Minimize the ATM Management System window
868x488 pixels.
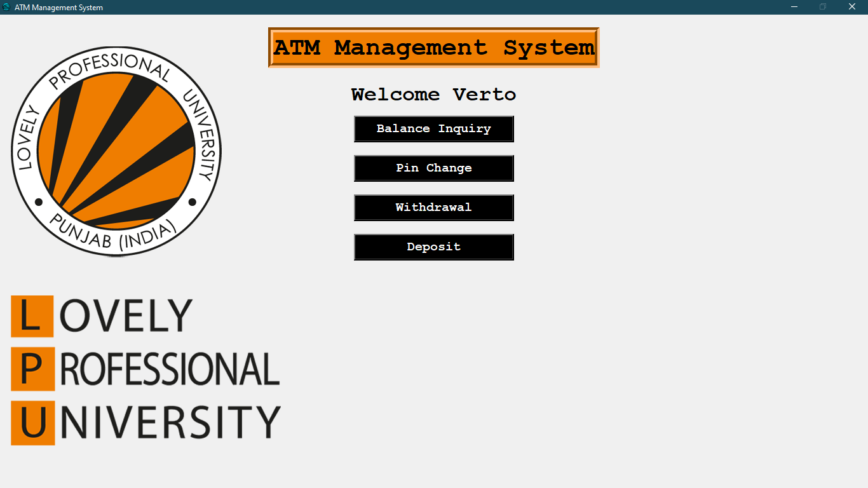coord(794,6)
